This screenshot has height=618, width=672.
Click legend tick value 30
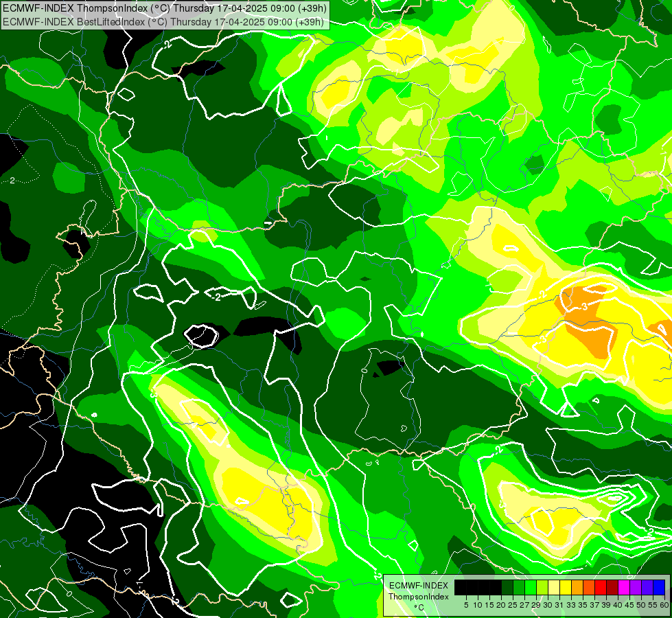pyautogui.click(x=548, y=605)
